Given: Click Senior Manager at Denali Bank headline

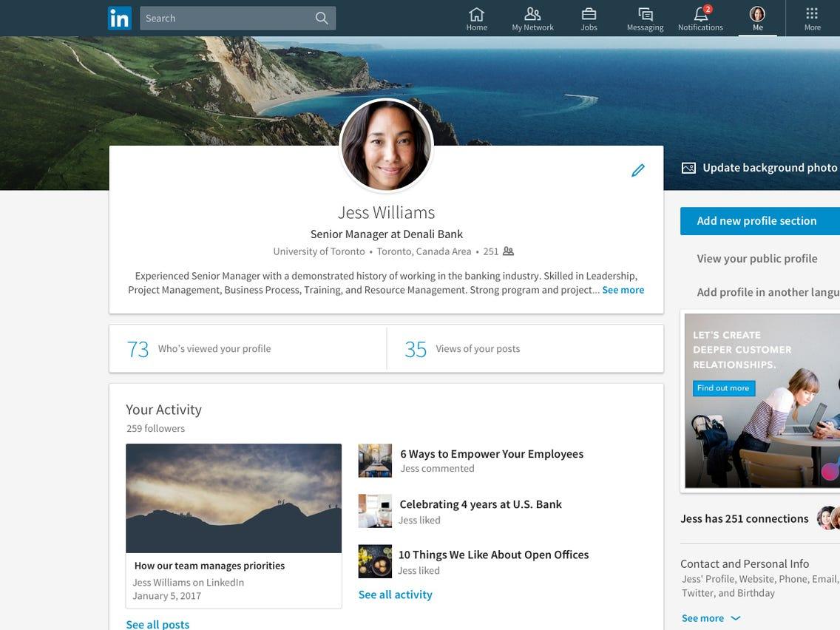Looking at the screenshot, I should click(386, 234).
